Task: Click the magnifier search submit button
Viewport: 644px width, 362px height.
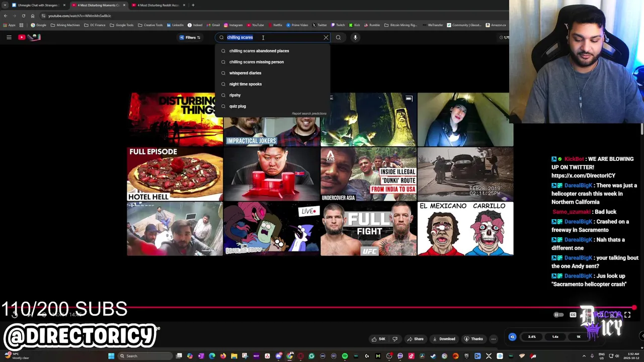Action: coord(338,37)
